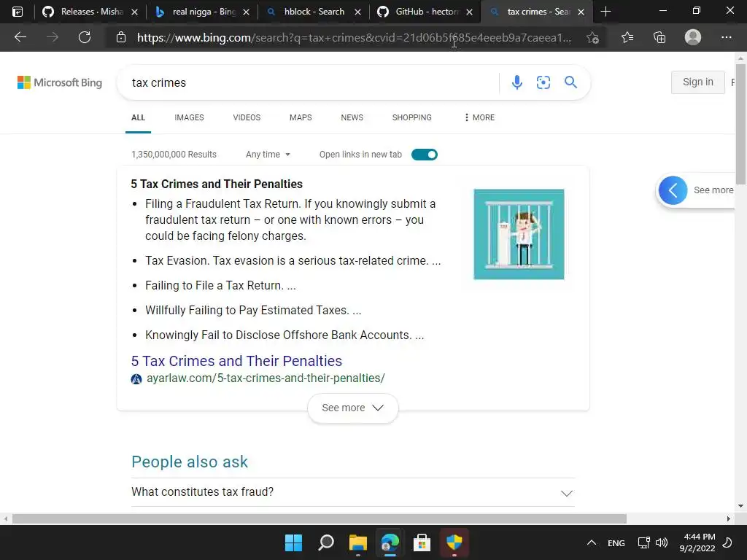Refresh the current page
Screen dimensions: 747x560
click(x=85, y=37)
